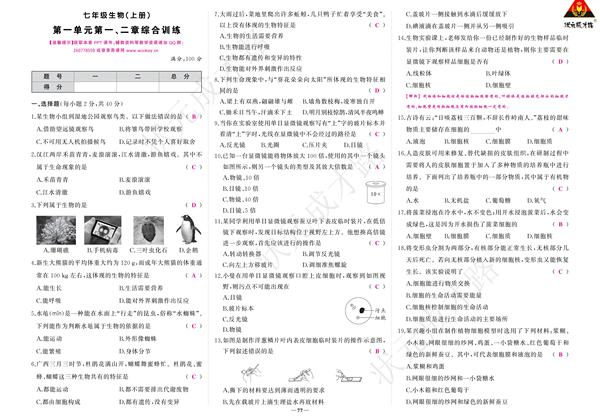Click the empty score cell under "总分"
600x420 pixels.
(x=180, y=87)
